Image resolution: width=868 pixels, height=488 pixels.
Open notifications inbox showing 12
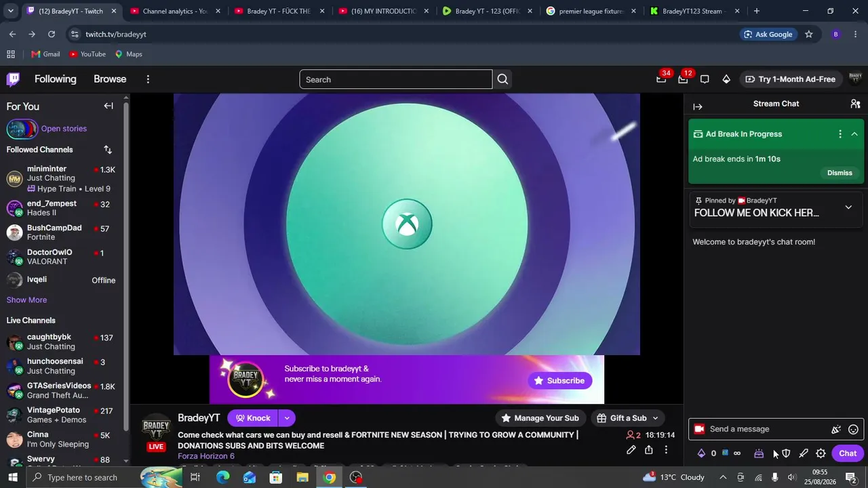(683, 79)
